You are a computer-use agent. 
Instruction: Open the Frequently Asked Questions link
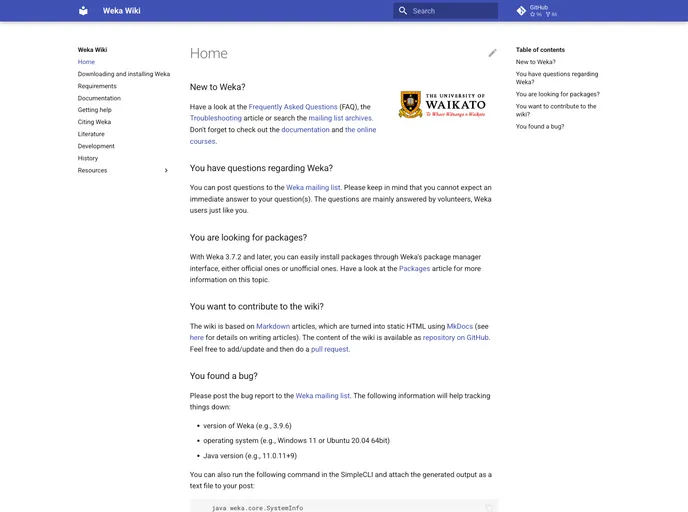(293, 107)
